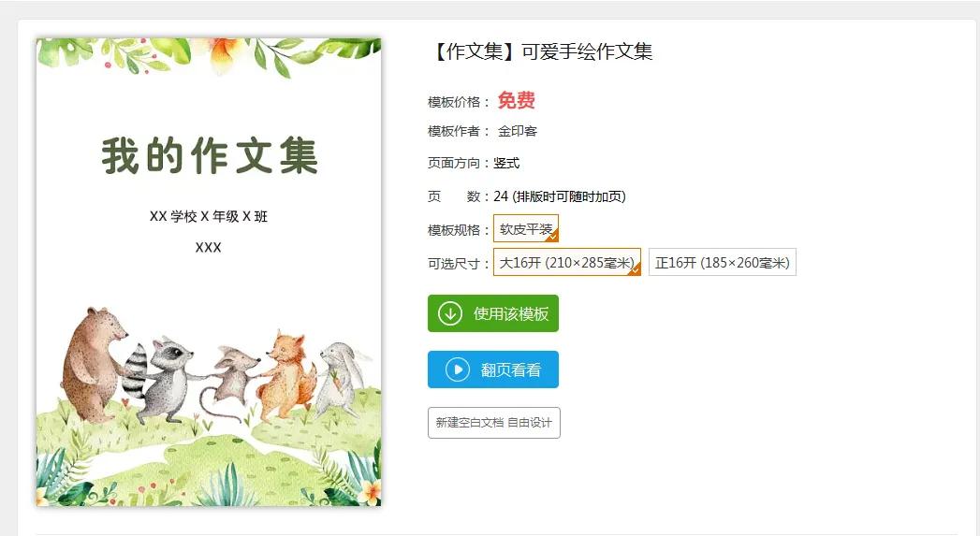The width and height of the screenshot is (980, 536).
Task: Click the orange checkmark corner on 大16开
Action: pos(635,270)
